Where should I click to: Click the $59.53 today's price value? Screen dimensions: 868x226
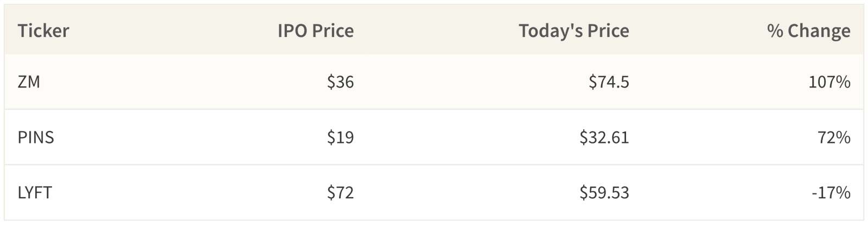[x=604, y=192]
